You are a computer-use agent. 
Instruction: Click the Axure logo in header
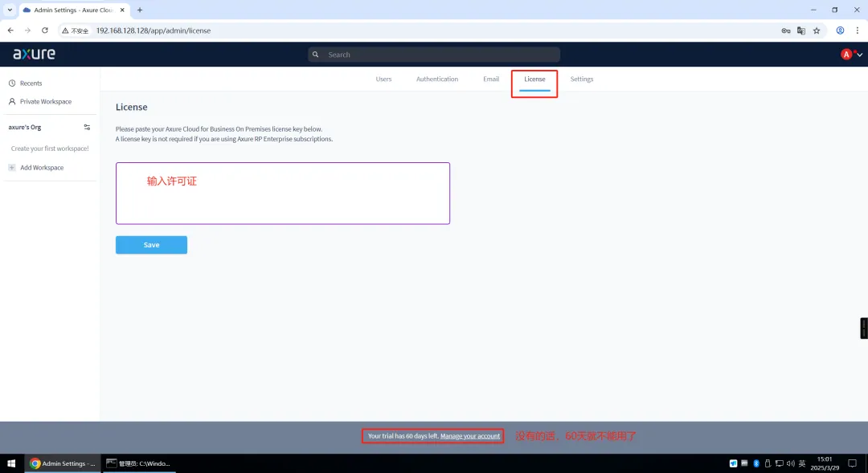pyautogui.click(x=34, y=54)
